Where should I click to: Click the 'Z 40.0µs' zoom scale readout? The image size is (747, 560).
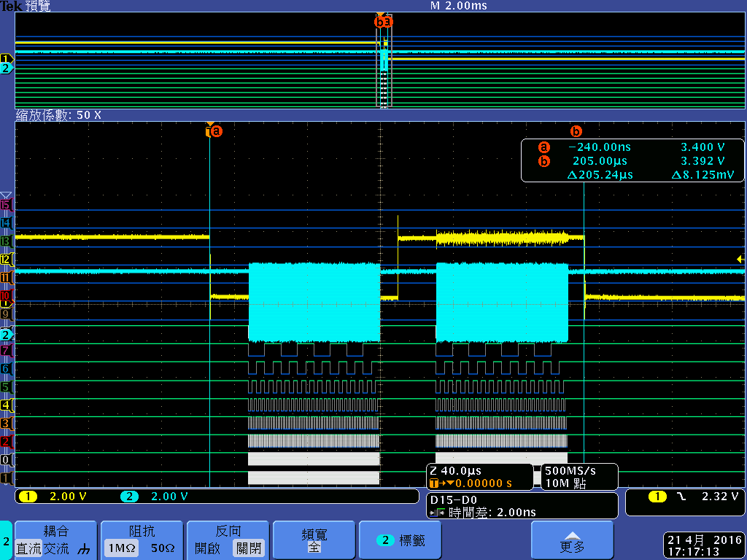[x=455, y=472]
